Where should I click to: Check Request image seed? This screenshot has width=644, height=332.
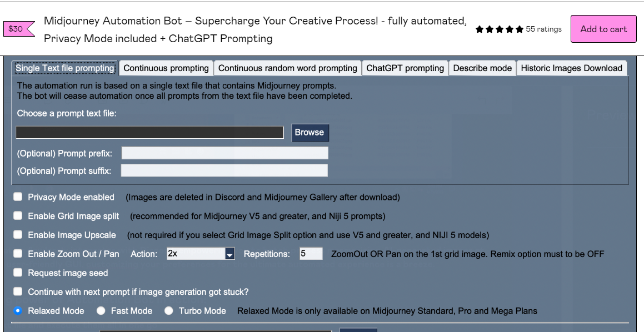click(18, 272)
